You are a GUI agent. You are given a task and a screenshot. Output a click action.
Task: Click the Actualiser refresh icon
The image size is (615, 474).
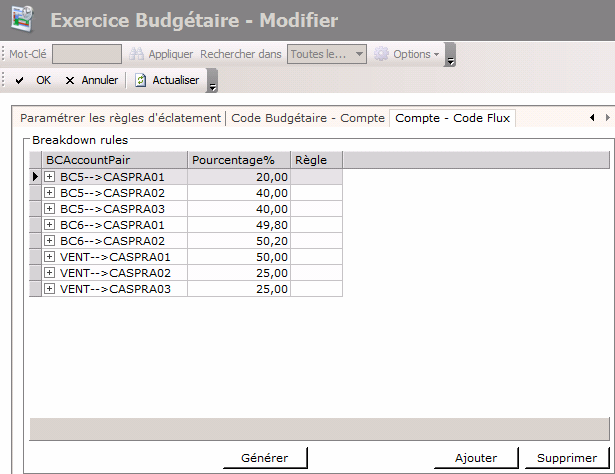[x=141, y=80]
